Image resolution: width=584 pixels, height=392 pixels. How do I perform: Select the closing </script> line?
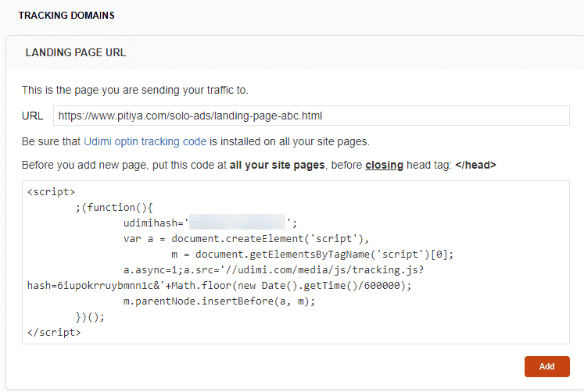[54, 333]
